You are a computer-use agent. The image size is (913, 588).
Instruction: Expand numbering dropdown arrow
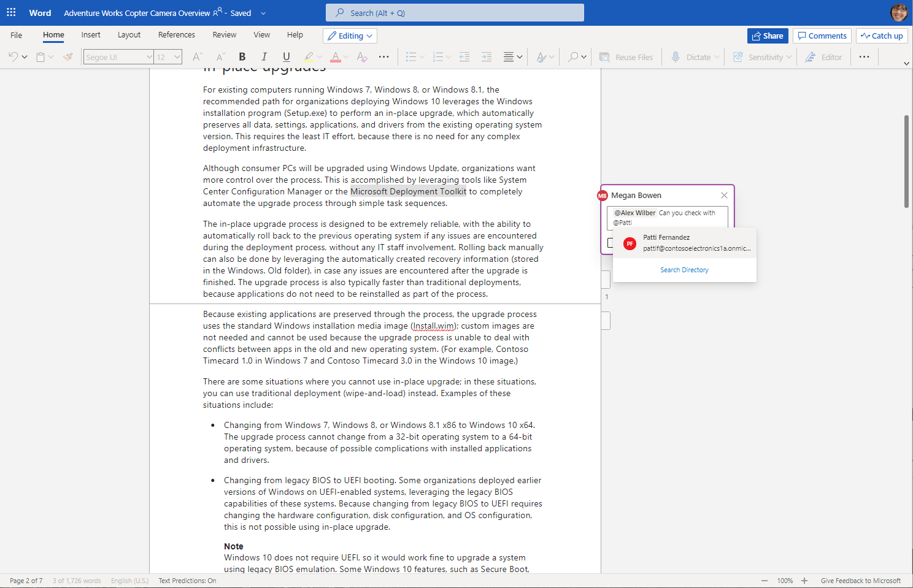449,57
